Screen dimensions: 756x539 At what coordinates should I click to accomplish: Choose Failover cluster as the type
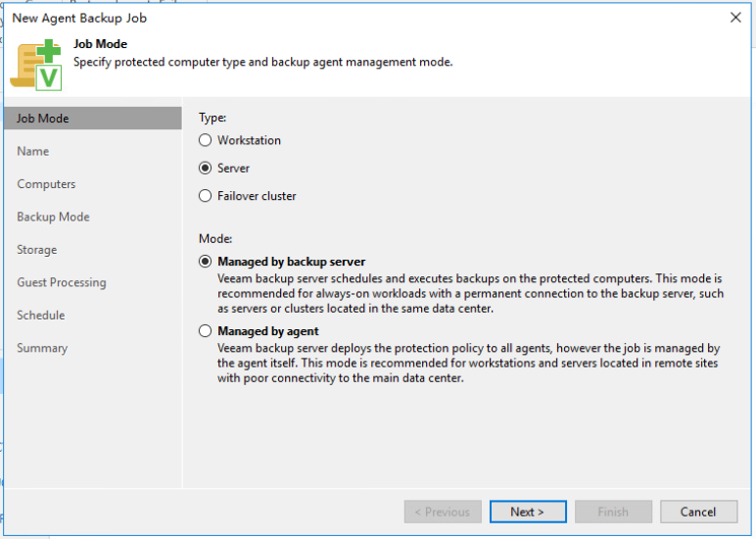coord(206,196)
